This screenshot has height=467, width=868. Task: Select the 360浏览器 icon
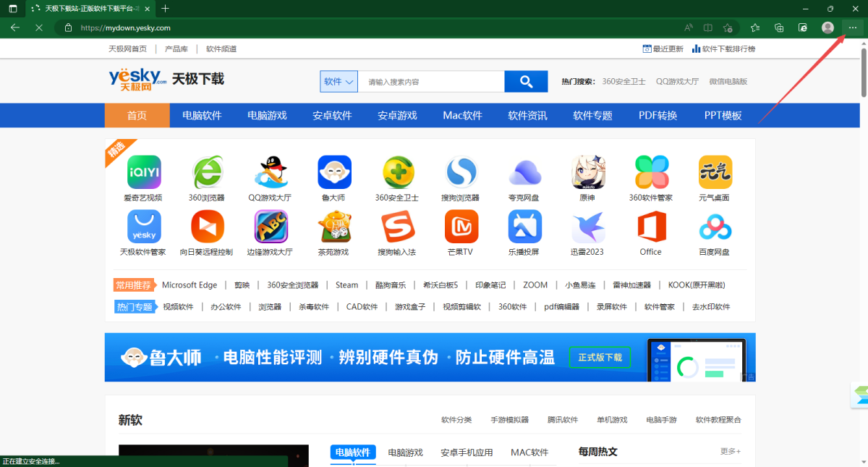coord(207,172)
